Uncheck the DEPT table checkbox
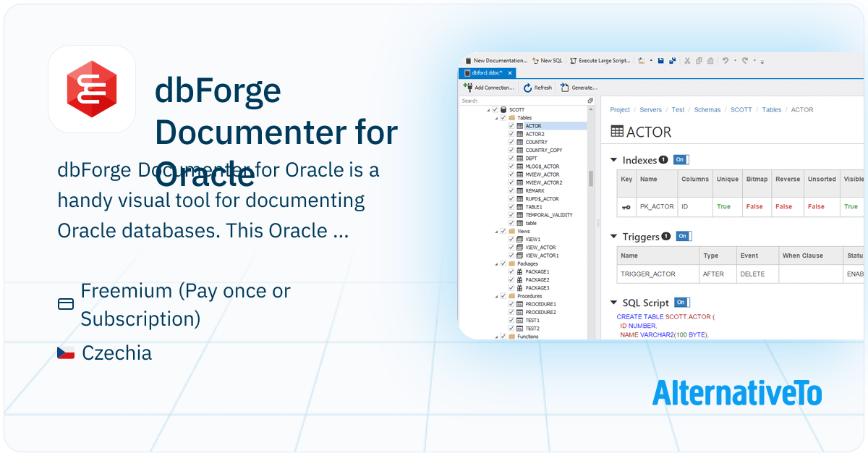 click(x=511, y=158)
